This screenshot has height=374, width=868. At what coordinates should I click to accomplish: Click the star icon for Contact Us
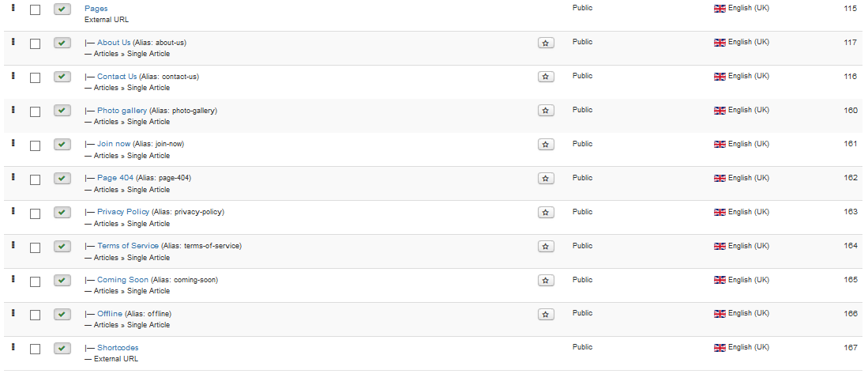pos(545,77)
